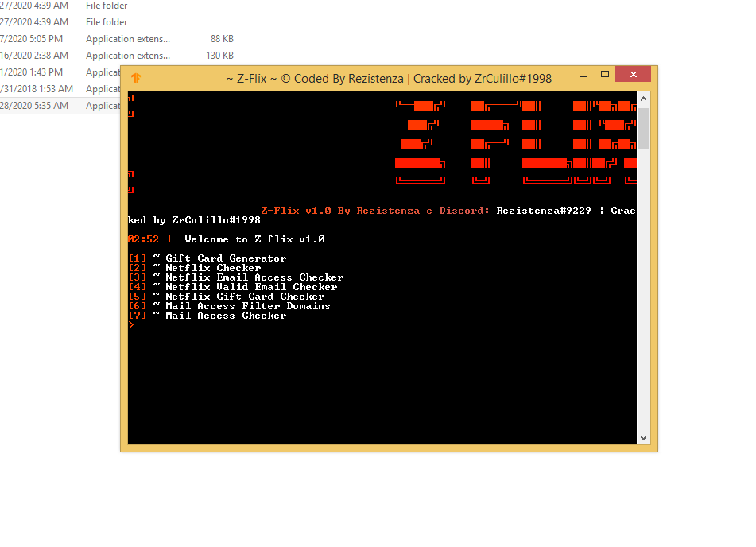The image size is (756, 547).
Task: Click the scrollbar down arrow icon
Action: click(x=644, y=436)
